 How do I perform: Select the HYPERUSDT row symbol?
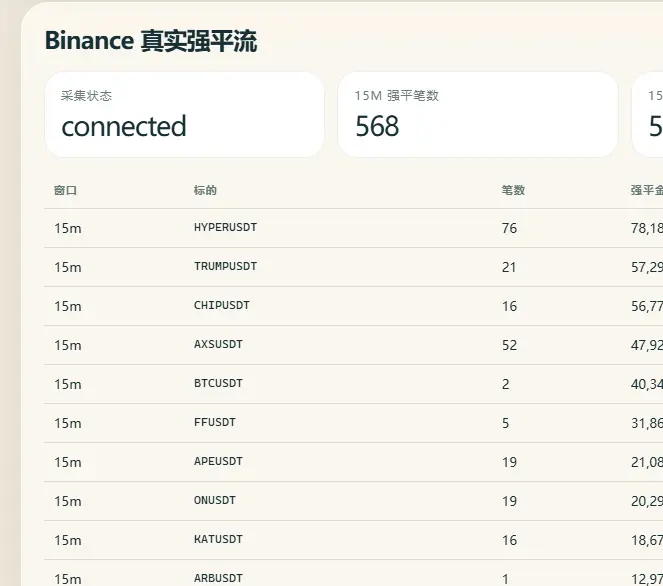click(x=225, y=227)
